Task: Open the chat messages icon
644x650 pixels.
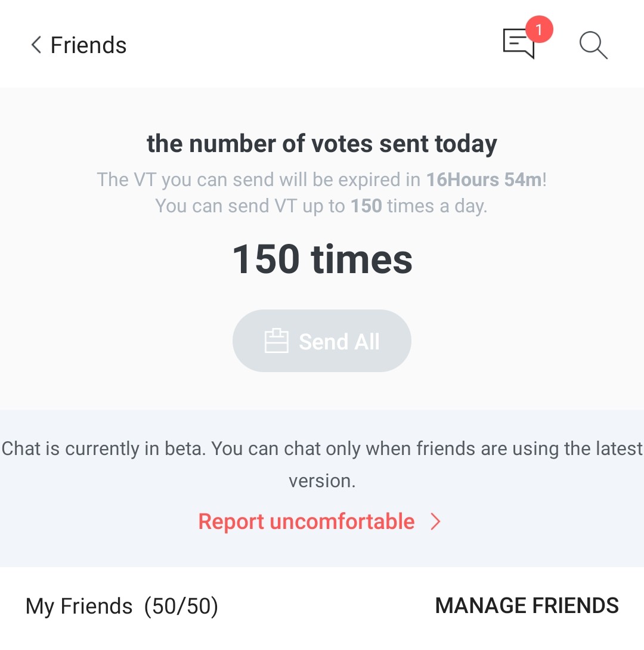Action: point(519,43)
